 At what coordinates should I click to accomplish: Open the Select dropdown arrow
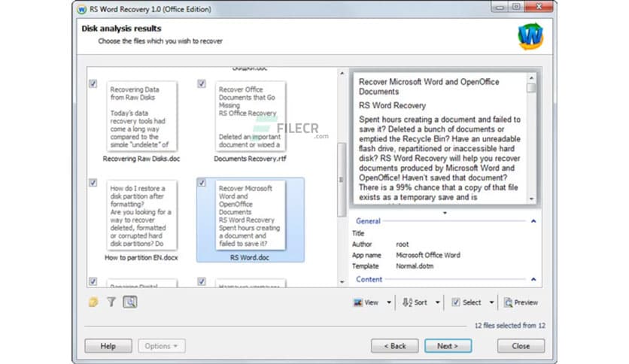point(491,302)
